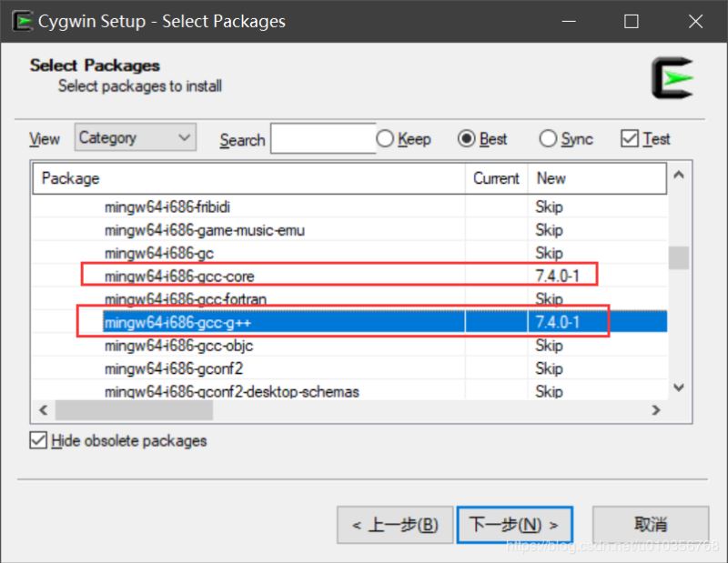Uncheck the Test checkbox
Image resolution: width=728 pixels, height=563 pixels.
(x=631, y=138)
